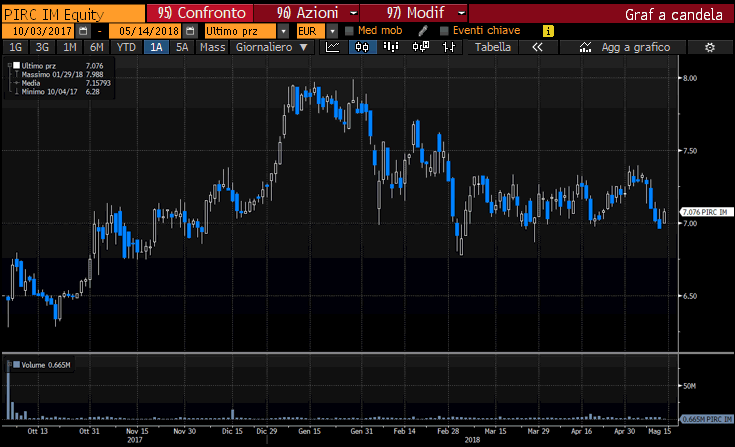Click the Tabella button
735x447 pixels.
pos(492,47)
